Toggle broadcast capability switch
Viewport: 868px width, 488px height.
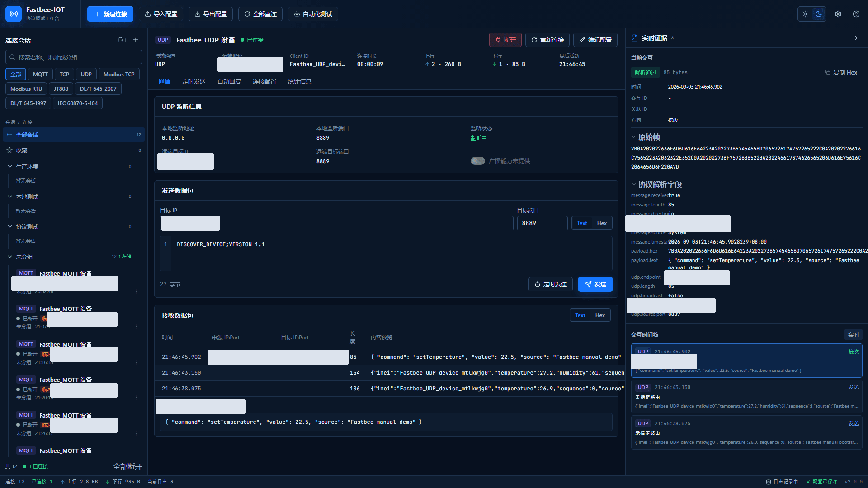477,161
